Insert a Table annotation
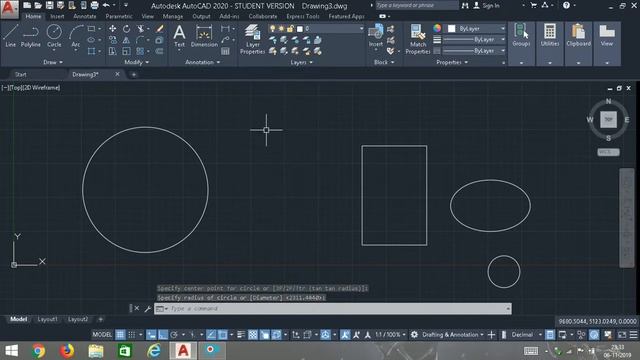Screen dimensions: 640x360 (x=225, y=51)
